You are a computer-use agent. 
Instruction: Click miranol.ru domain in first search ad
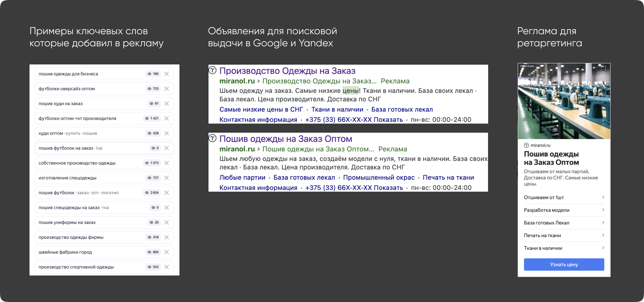[237, 81]
